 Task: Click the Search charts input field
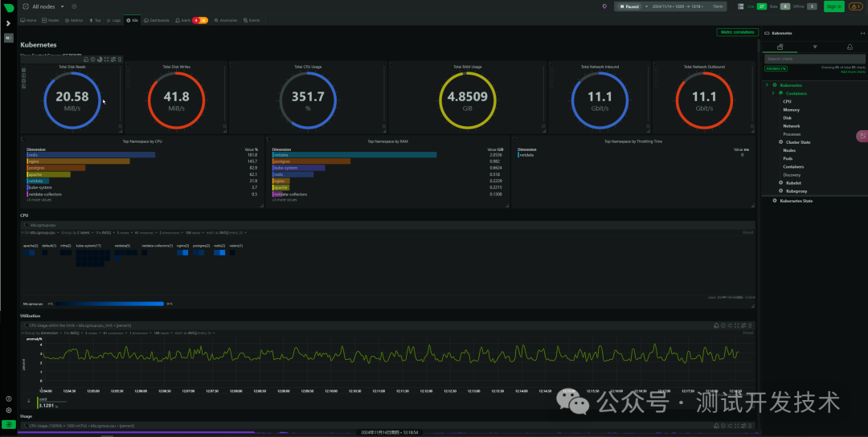815,59
